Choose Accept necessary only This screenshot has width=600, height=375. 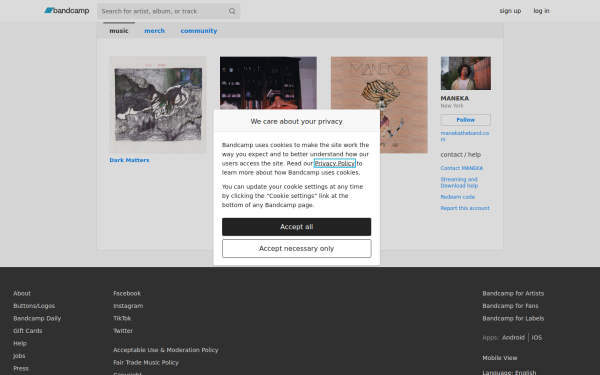(x=297, y=249)
